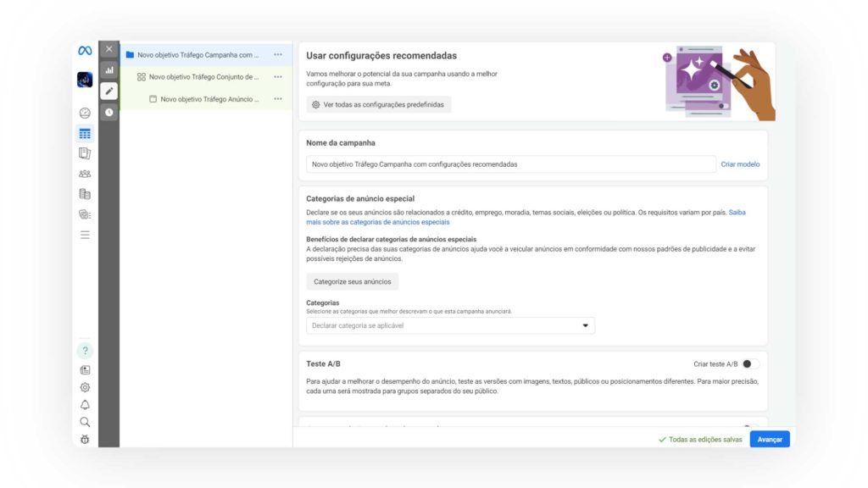Click the Categorias de anúncio especial heading
This screenshot has height=488, width=868.
pos(360,198)
